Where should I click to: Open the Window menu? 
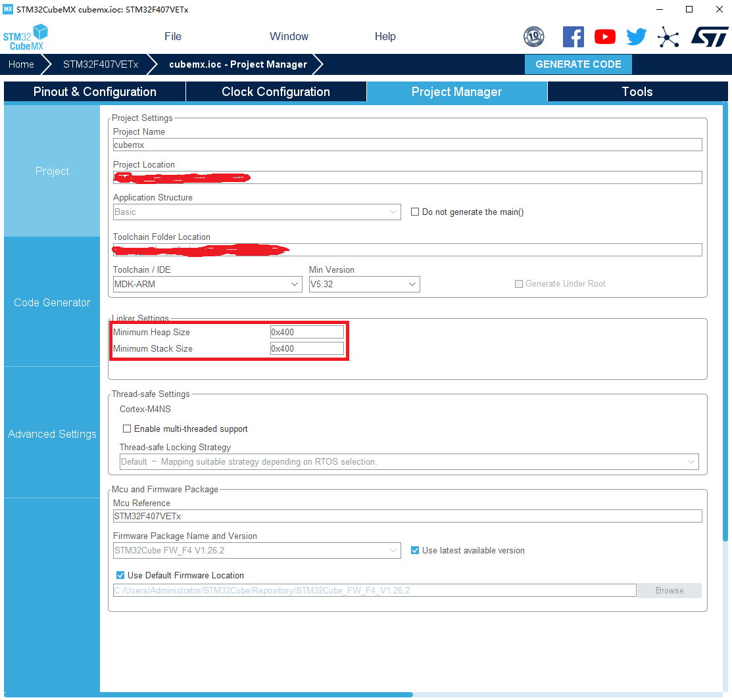click(289, 36)
